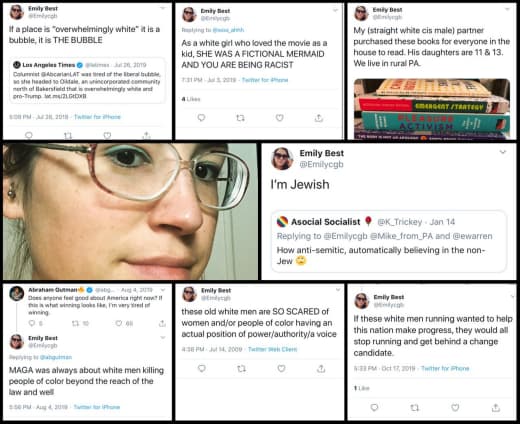Open Twitter for iPhone link on mermaid tweet
Image resolution: width=520 pixels, height=424 pixels.
click(265, 80)
